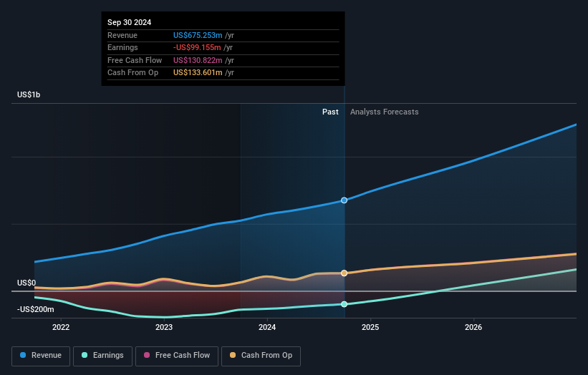The height and width of the screenshot is (375, 588).
Task: Click the Past label on chart
Action: click(330, 112)
